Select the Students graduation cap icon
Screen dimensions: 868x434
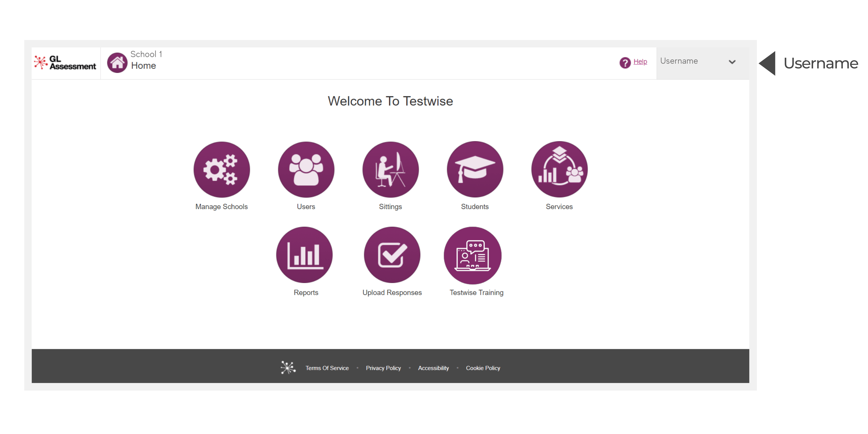point(475,170)
